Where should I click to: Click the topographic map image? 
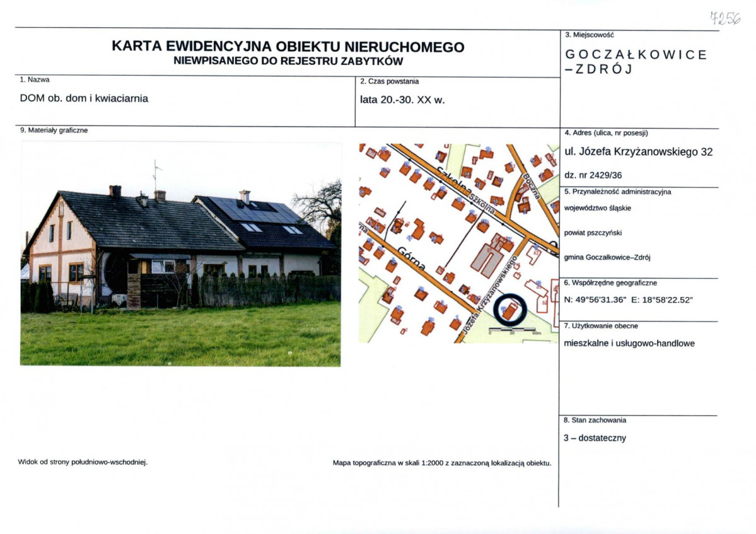pyautogui.click(x=458, y=243)
